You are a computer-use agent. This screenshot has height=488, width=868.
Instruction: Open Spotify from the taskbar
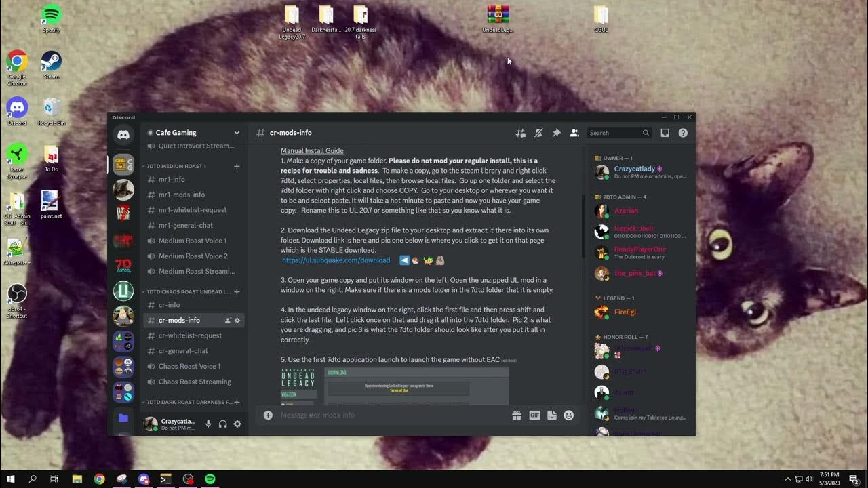[x=210, y=479]
